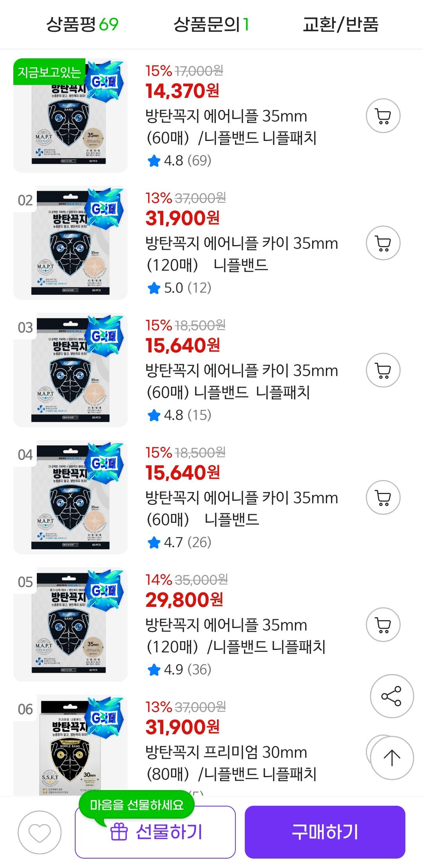Toggle the heart wishlist button

pyautogui.click(x=40, y=832)
